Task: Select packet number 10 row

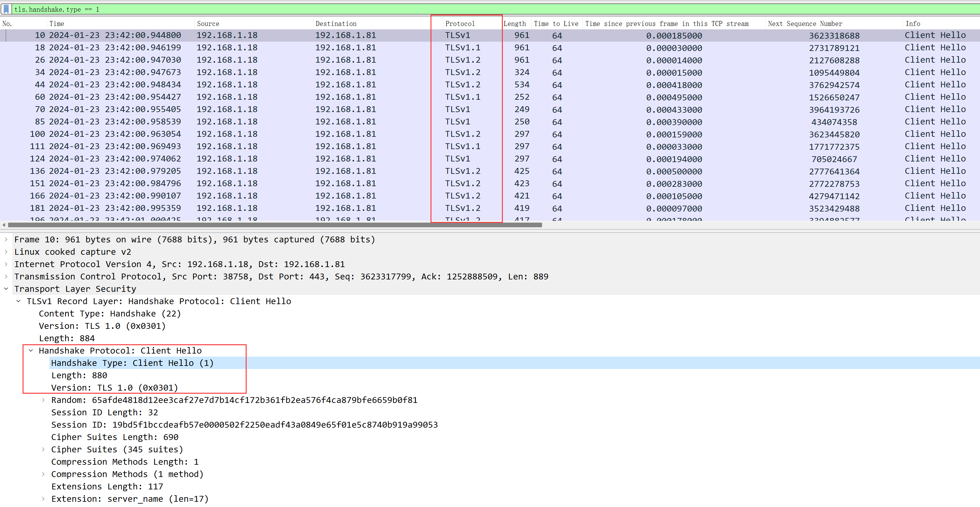Action: tap(490, 35)
